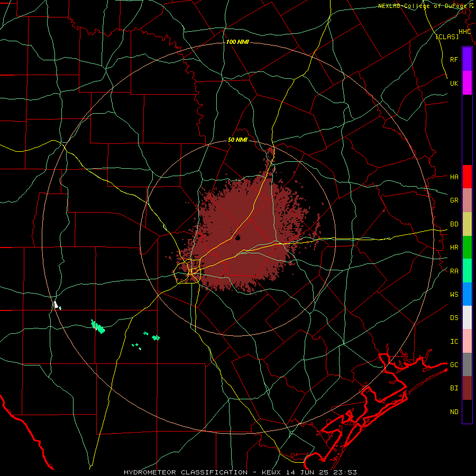Click the RF legend label
Image resolution: width=476 pixels, height=476 pixels.
click(x=454, y=59)
